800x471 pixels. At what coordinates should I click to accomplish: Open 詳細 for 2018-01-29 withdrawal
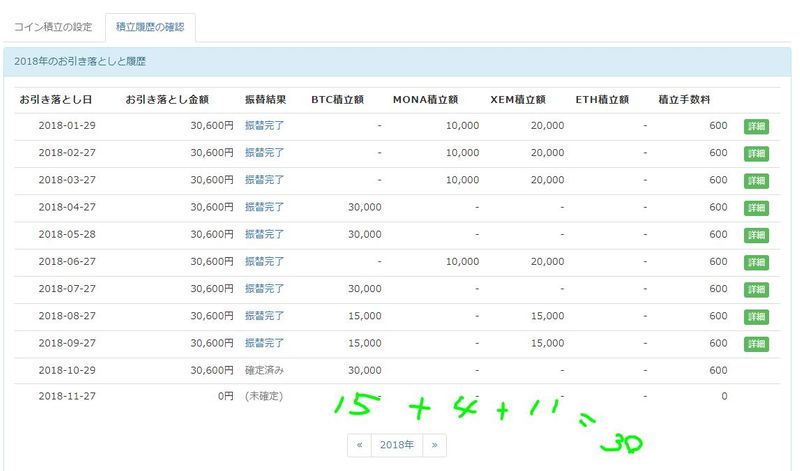click(x=755, y=127)
